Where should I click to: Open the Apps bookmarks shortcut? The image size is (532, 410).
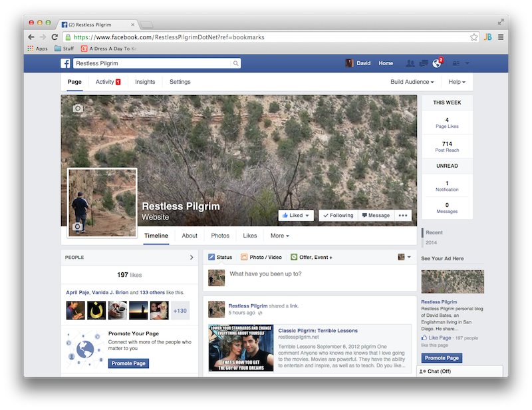[x=38, y=49]
